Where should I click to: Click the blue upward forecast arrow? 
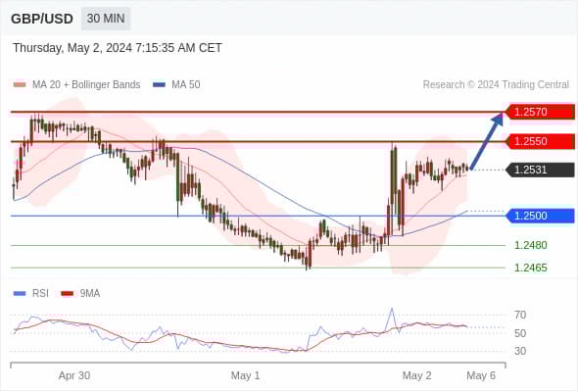[x=487, y=141]
